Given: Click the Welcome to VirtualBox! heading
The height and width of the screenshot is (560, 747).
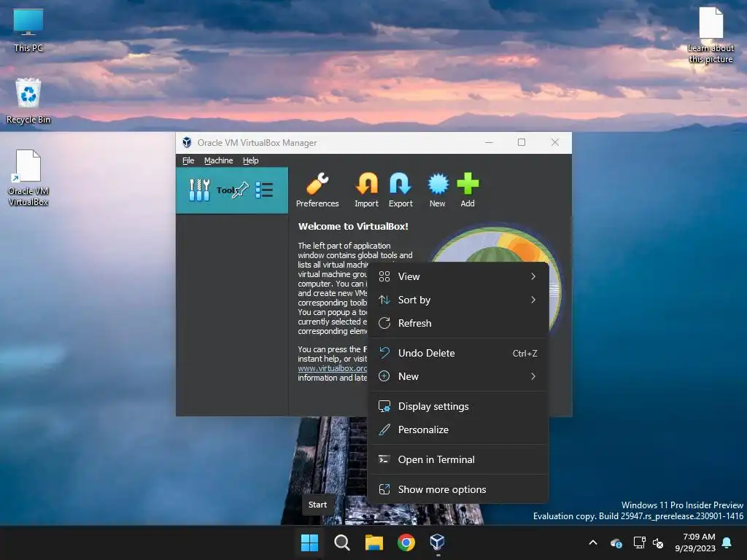Looking at the screenshot, I should point(353,227).
